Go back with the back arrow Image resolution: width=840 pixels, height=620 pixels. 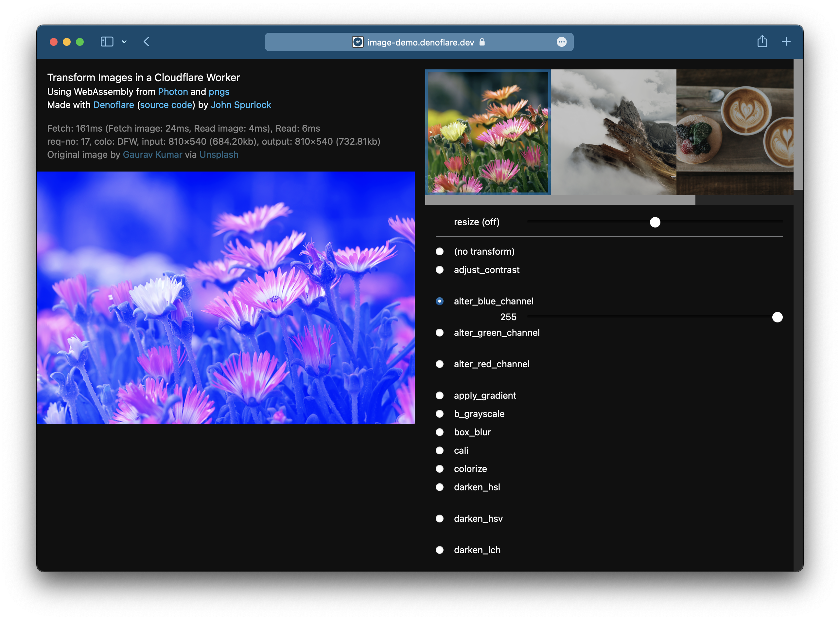(146, 42)
